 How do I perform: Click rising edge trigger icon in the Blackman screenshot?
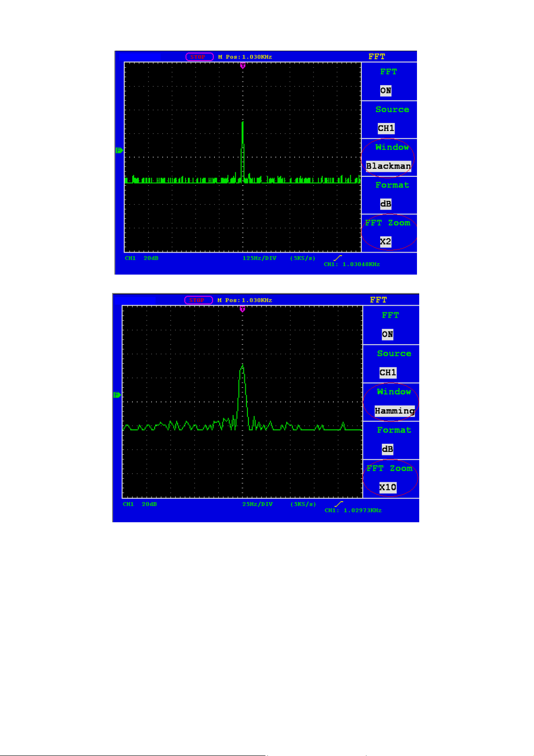coord(338,258)
